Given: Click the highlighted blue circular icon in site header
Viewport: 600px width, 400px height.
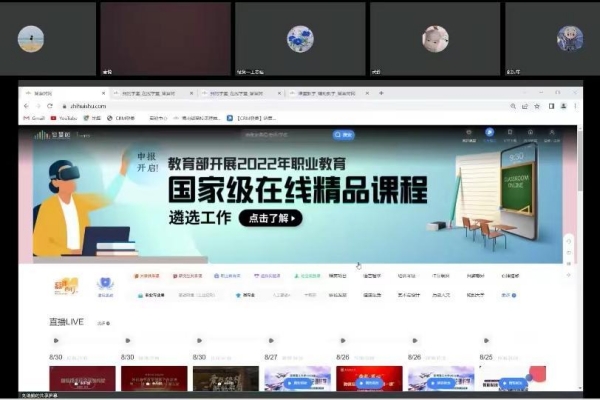Looking at the screenshot, I should click(489, 132).
